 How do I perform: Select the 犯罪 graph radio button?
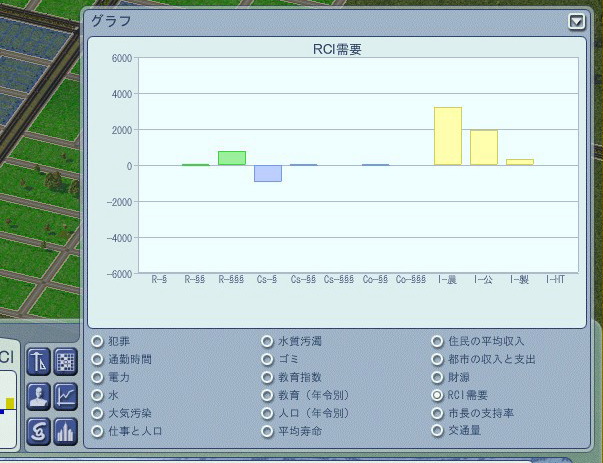[x=97, y=341]
